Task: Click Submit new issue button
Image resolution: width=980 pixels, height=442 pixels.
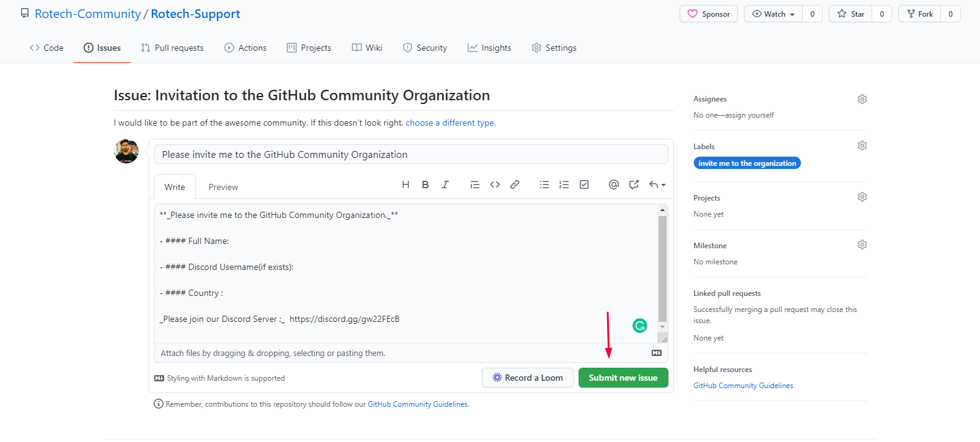Action: [x=623, y=378]
